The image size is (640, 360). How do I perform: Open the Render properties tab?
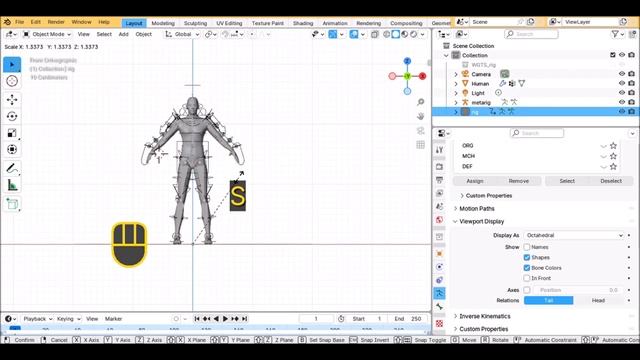[440, 167]
